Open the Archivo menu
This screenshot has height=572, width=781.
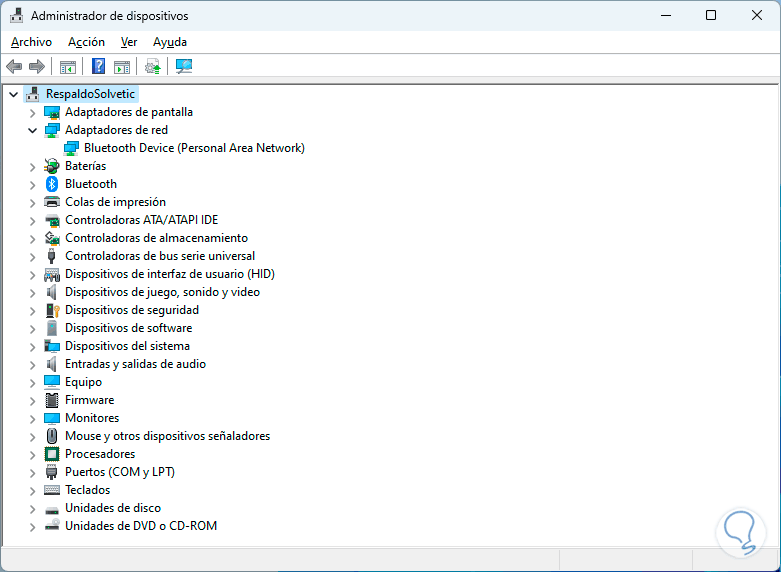click(31, 42)
